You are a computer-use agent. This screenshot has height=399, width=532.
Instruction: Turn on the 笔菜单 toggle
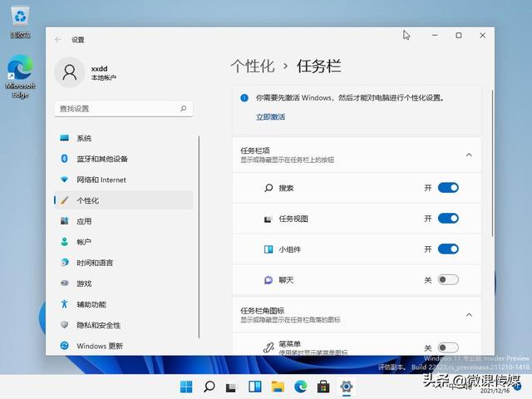[x=448, y=347]
